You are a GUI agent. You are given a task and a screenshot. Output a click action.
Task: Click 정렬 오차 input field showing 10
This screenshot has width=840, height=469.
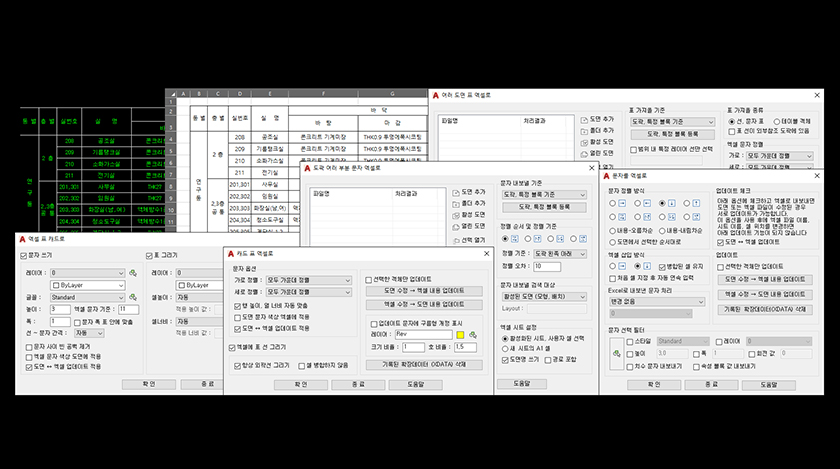click(x=547, y=266)
